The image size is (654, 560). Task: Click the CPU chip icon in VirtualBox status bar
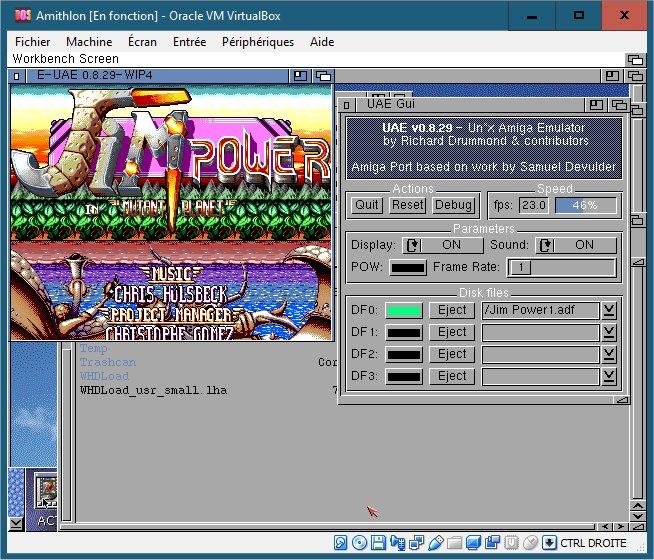pos(511,542)
